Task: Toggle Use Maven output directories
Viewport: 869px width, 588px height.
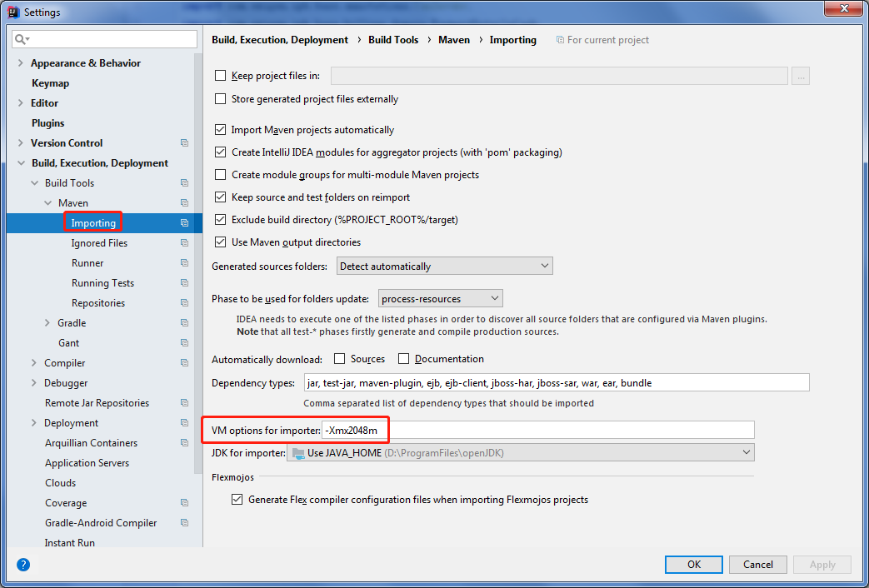Action: [x=221, y=242]
